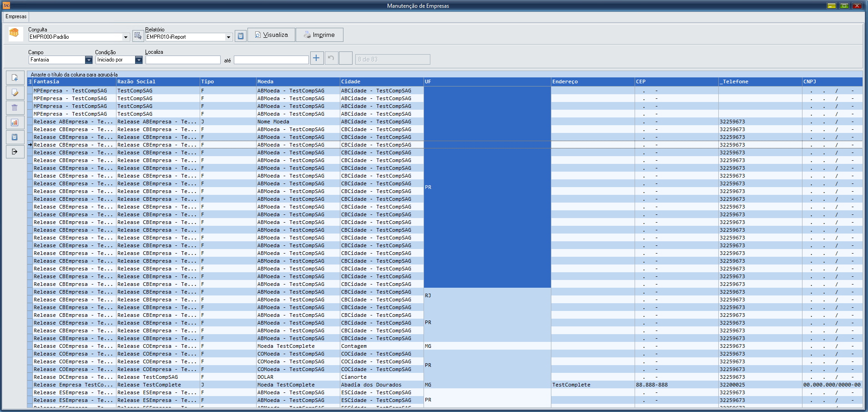Click the '88.888-888' CEP cell
The height and width of the screenshot is (412, 868).
coord(677,385)
